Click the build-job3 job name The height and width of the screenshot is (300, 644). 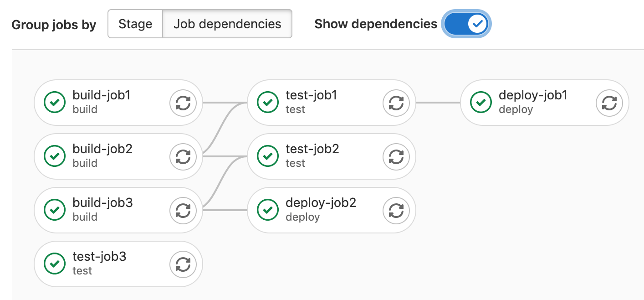[x=102, y=202]
